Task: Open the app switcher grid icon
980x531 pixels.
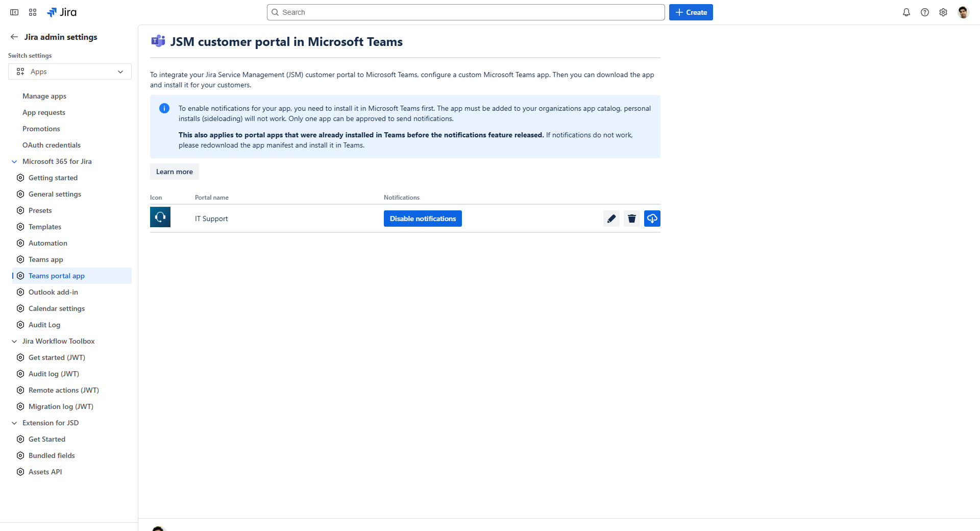Action: coord(33,12)
